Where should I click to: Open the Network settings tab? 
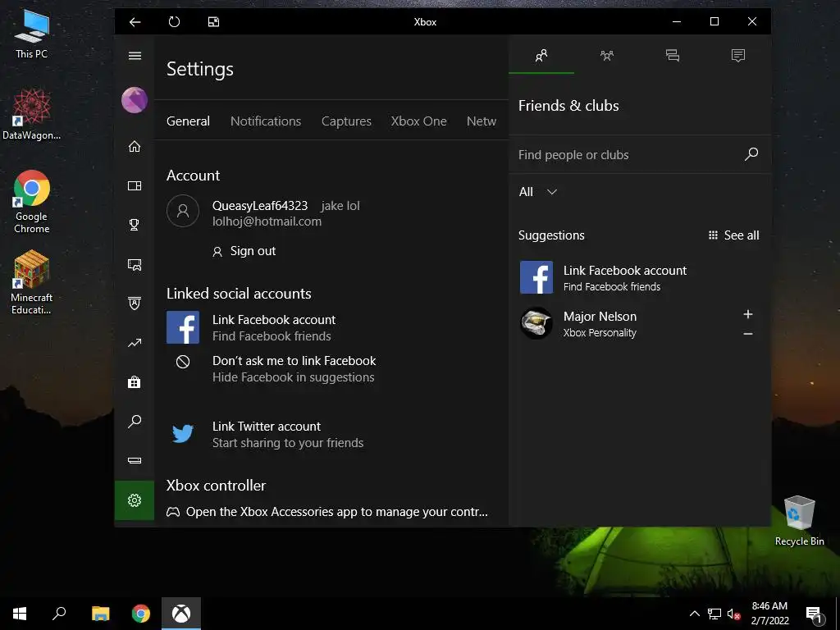click(x=482, y=121)
